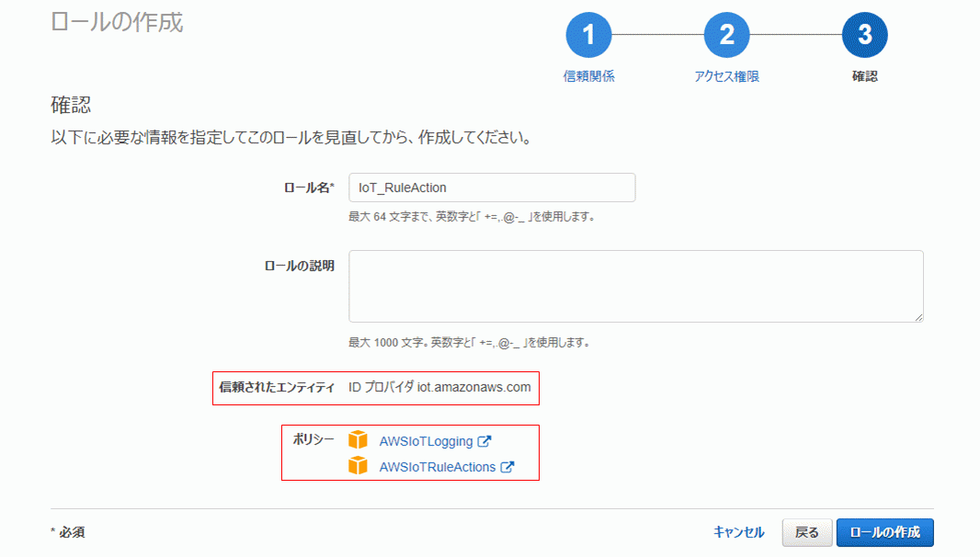Viewport: 980px width, 557px height.
Task: Click the ロールの作成 button
Action: (x=885, y=532)
